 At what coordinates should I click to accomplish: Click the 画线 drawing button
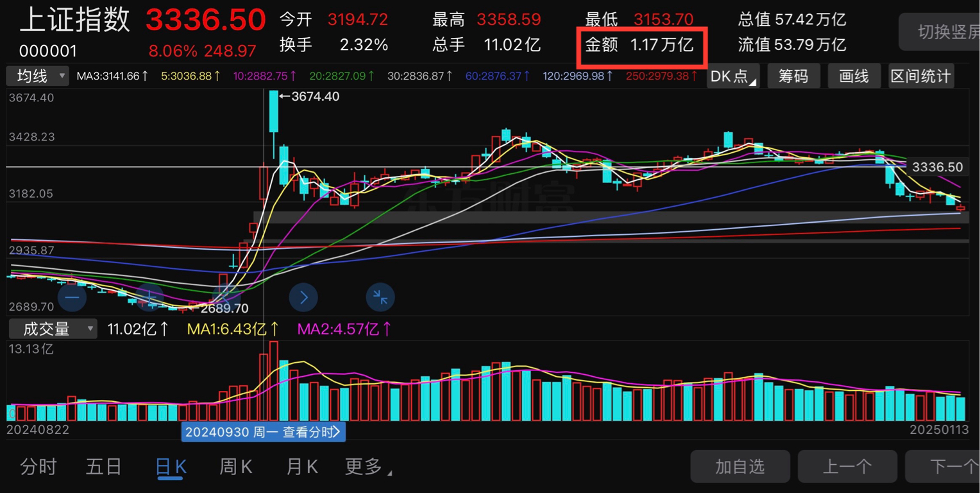(854, 76)
